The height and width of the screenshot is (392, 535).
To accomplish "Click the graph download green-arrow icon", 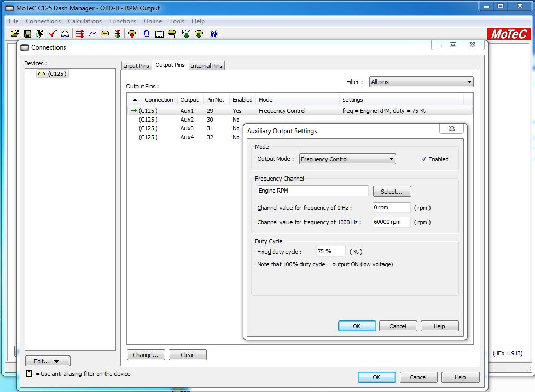I will tap(187, 34).
